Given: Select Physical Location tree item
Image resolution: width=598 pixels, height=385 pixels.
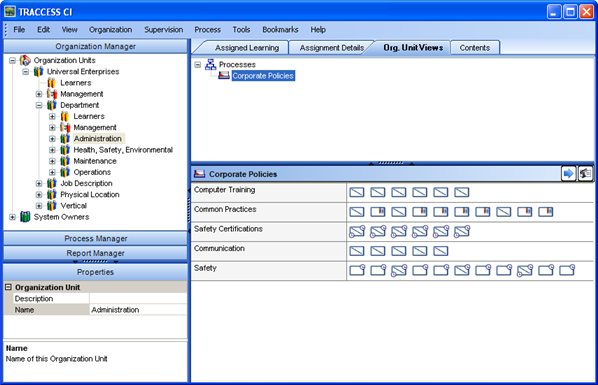Looking at the screenshot, I should (x=90, y=195).
